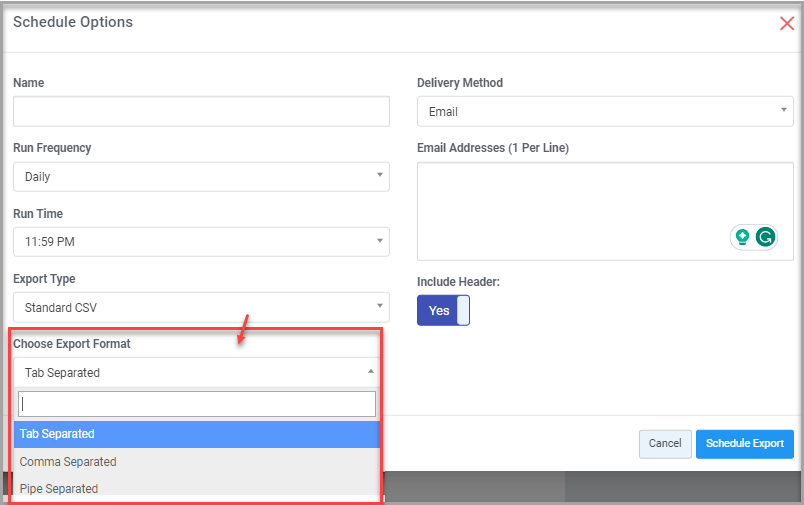Click the Email Addresses text area
The height and width of the screenshot is (505, 804).
[605, 211]
